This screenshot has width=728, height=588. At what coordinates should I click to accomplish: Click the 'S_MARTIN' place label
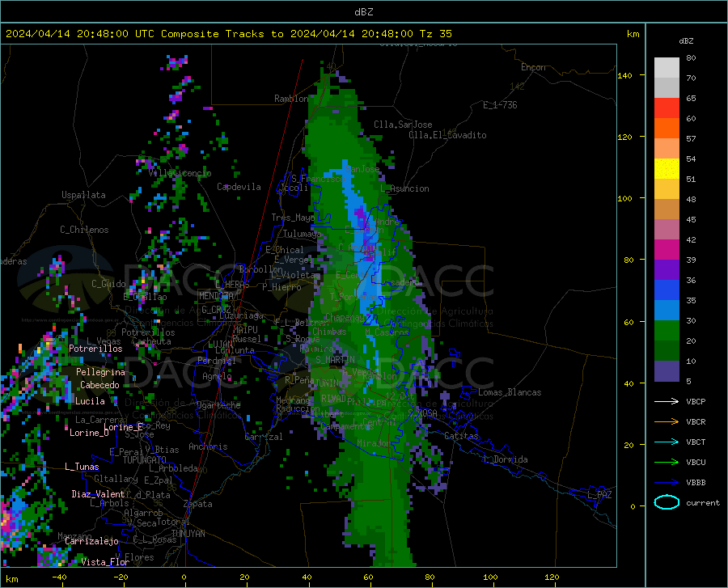coord(335,360)
